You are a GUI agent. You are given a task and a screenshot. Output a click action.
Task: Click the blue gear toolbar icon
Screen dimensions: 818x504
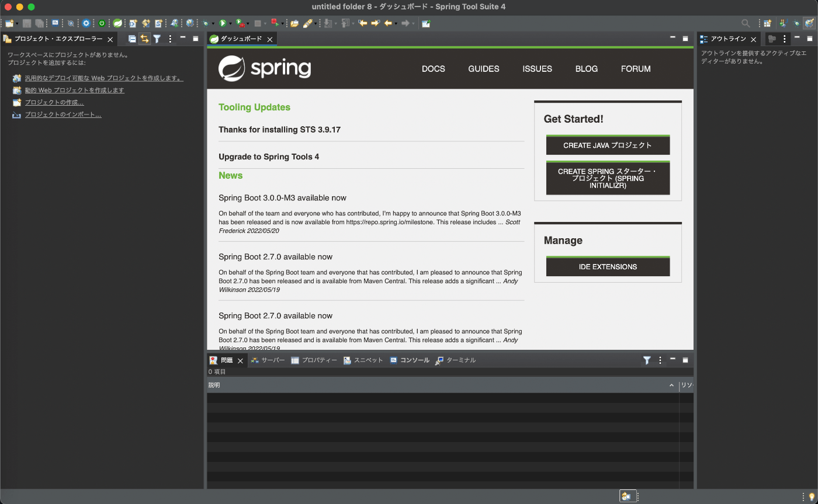click(86, 23)
